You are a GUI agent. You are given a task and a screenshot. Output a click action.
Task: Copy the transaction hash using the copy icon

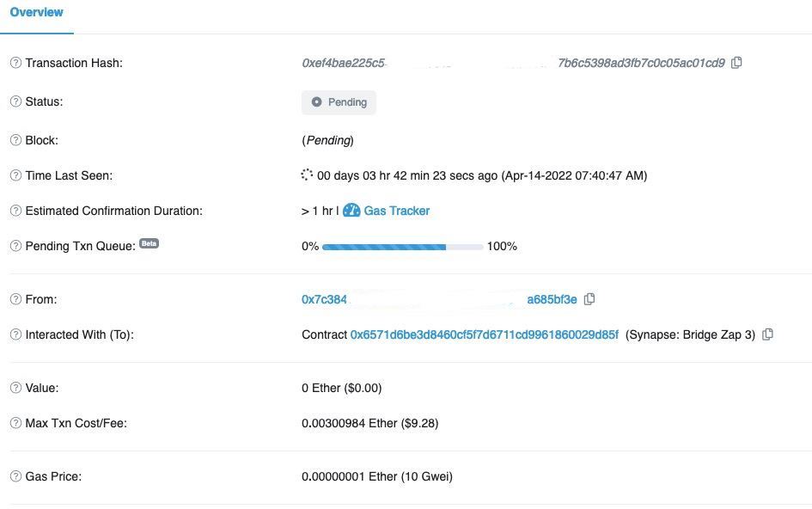pyautogui.click(x=737, y=63)
